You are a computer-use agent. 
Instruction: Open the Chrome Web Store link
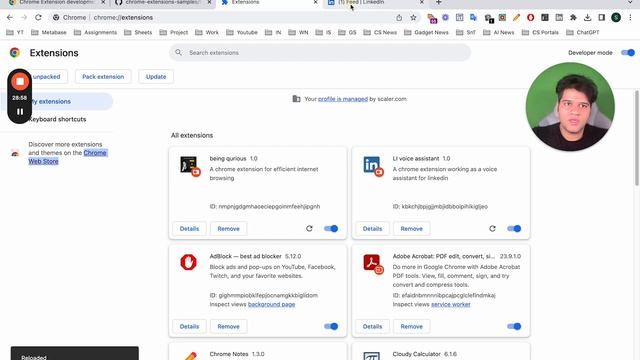click(x=68, y=157)
